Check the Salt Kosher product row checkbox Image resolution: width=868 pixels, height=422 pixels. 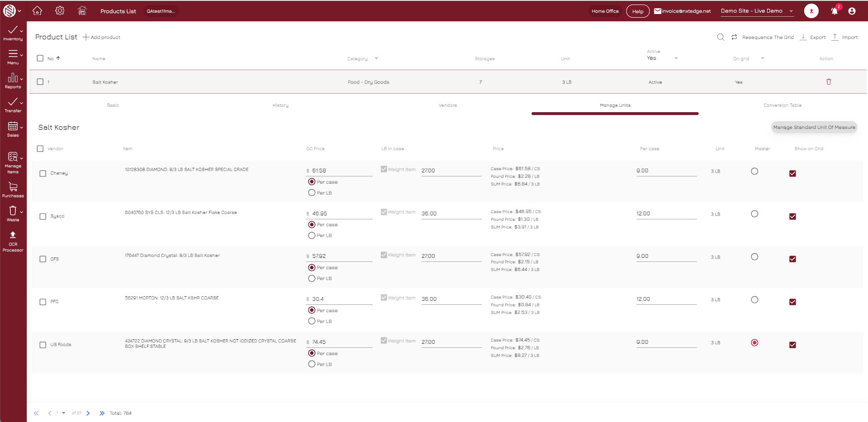[x=40, y=82]
